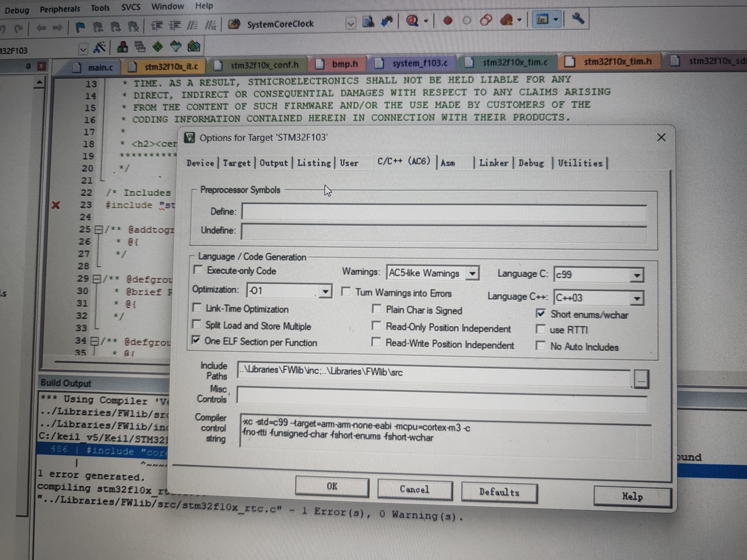Open the Language C dropdown

[637, 275]
